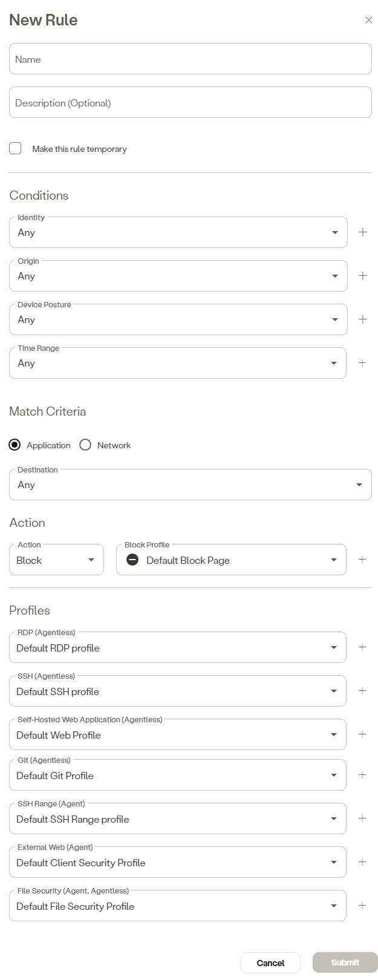Click the Description (Optional) field
378x980 pixels.
click(190, 103)
